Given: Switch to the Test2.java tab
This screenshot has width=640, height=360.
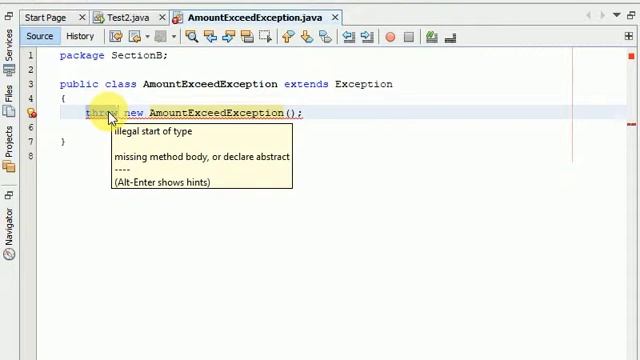Looking at the screenshot, I should [x=128, y=18].
